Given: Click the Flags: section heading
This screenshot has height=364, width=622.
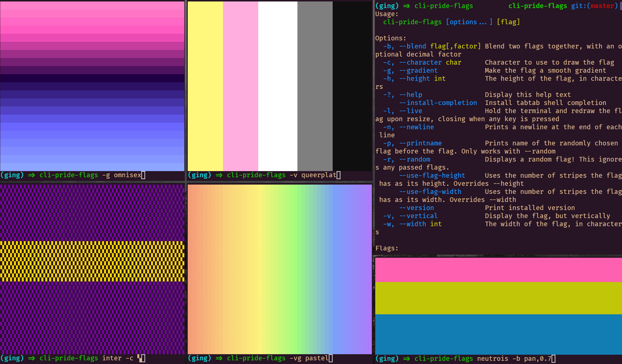Looking at the screenshot, I should point(386,248).
